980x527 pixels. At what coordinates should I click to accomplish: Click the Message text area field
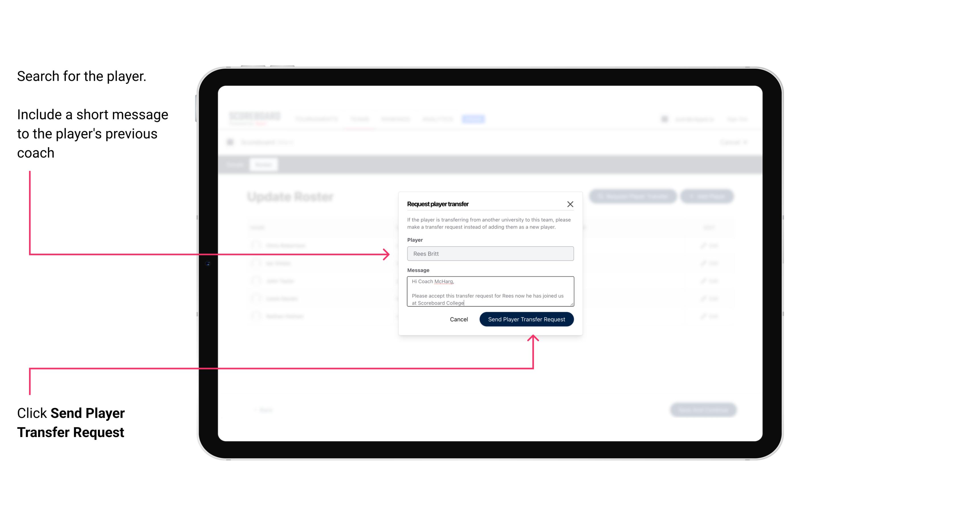coord(490,292)
